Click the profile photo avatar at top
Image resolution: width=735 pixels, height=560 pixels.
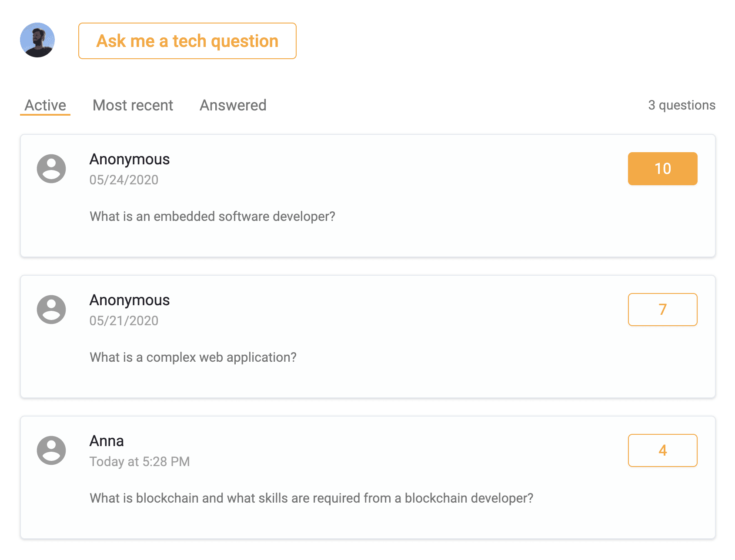click(37, 40)
